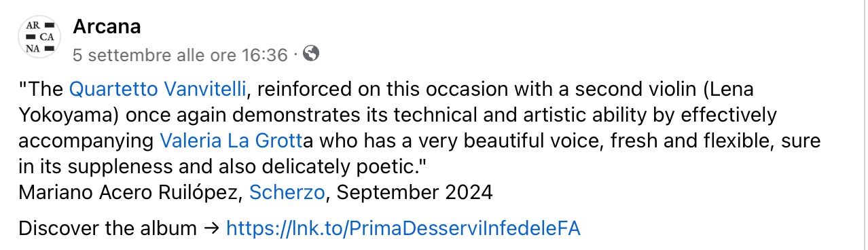This screenshot has height=250, width=868.
Task: Open the Scherzo magazine page link
Action: 288,193
